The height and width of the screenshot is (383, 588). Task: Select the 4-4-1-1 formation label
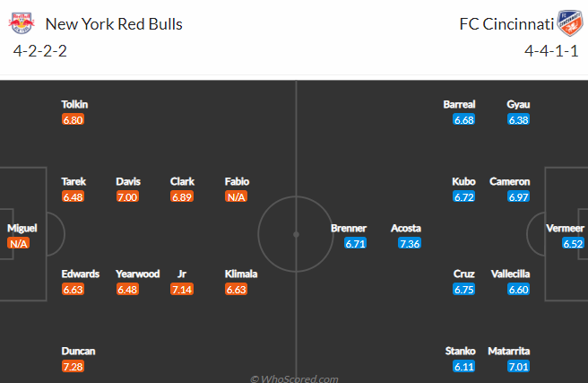[x=551, y=51]
